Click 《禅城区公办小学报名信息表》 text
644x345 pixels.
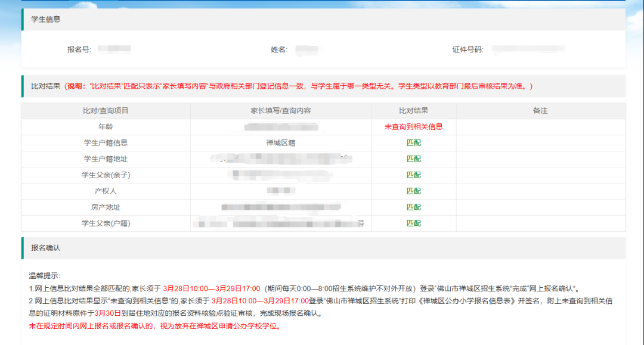click(467, 301)
